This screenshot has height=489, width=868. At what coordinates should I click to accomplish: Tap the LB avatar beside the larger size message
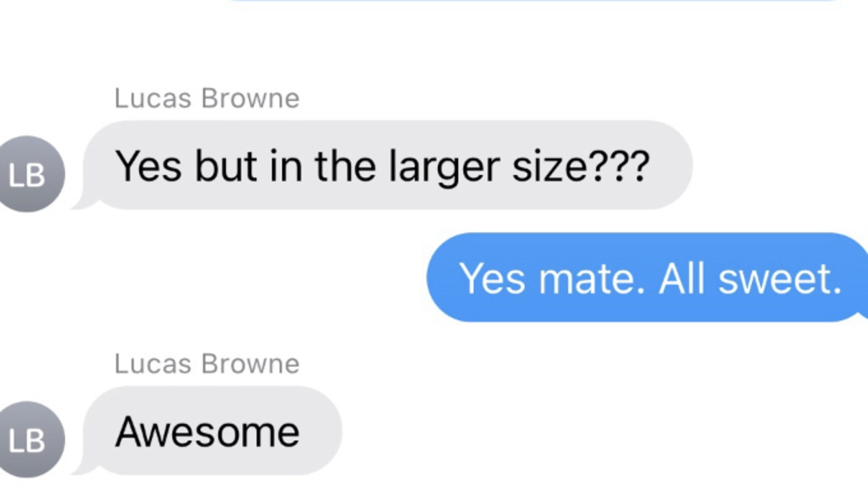coord(28,174)
